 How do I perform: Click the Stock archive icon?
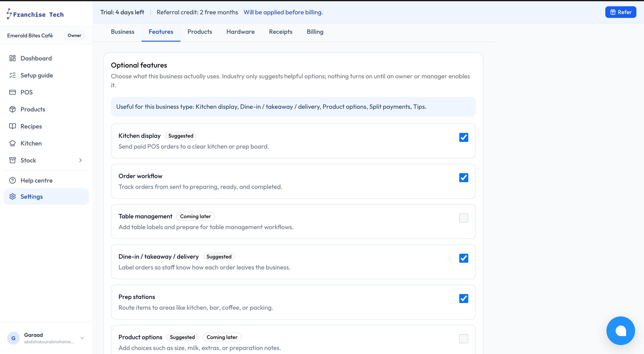click(x=13, y=160)
